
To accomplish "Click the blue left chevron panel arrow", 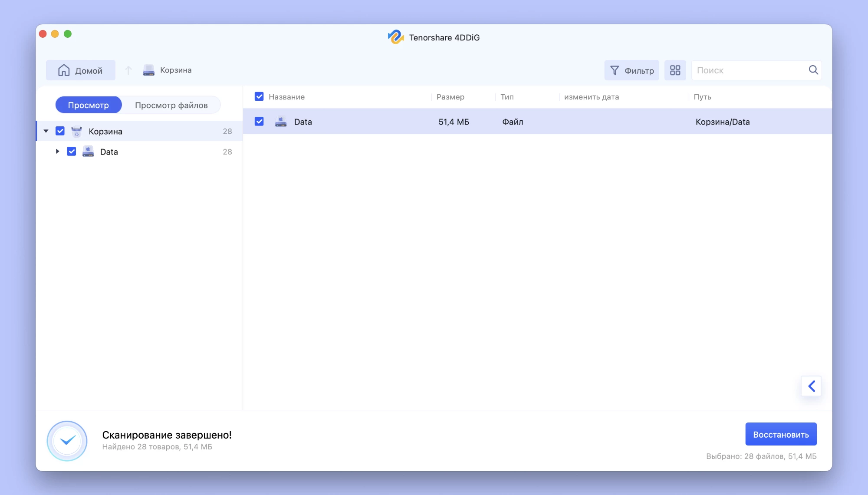I will pos(811,386).
